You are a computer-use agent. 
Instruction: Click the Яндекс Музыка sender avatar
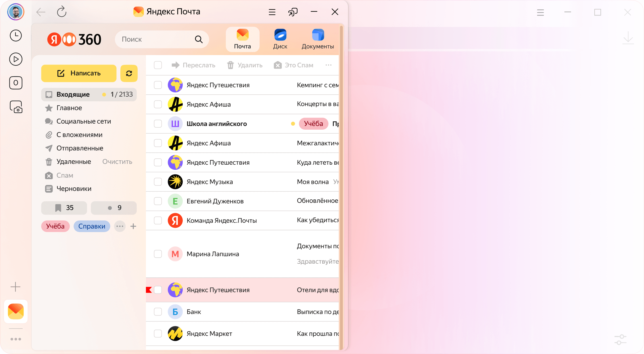click(175, 182)
